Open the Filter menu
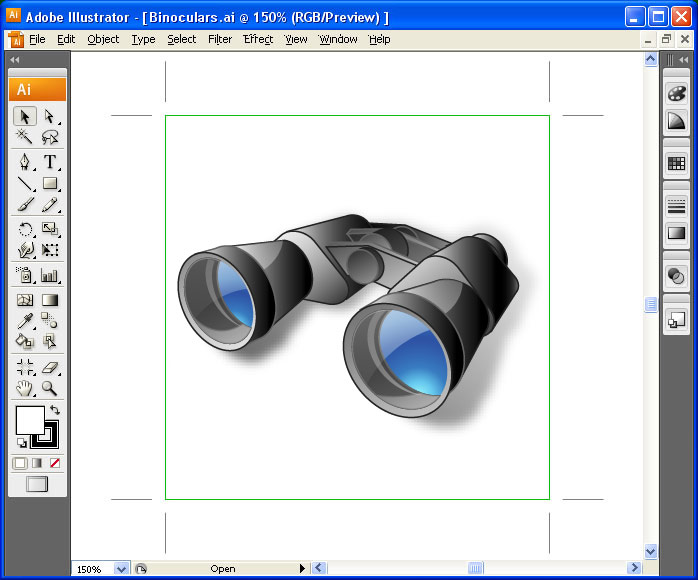The height and width of the screenshot is (580, 698). (x=220, y=39)
